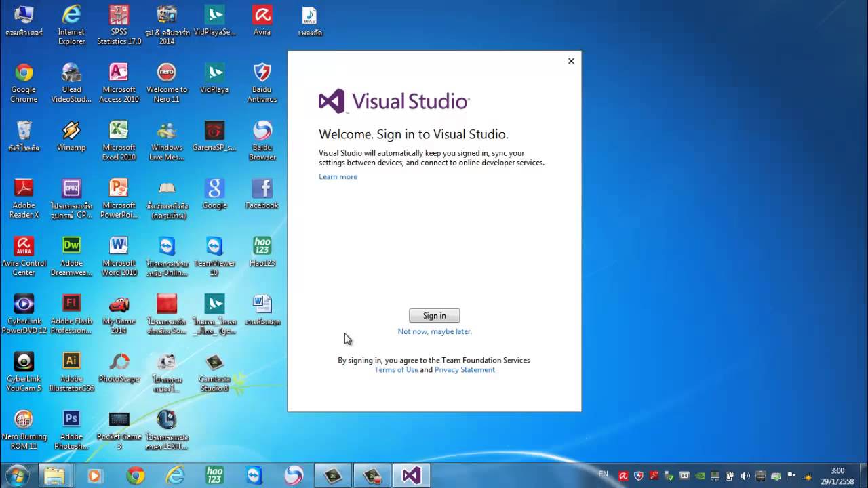Open the Learn more link
868x488 pixels.
coord(338,176)
